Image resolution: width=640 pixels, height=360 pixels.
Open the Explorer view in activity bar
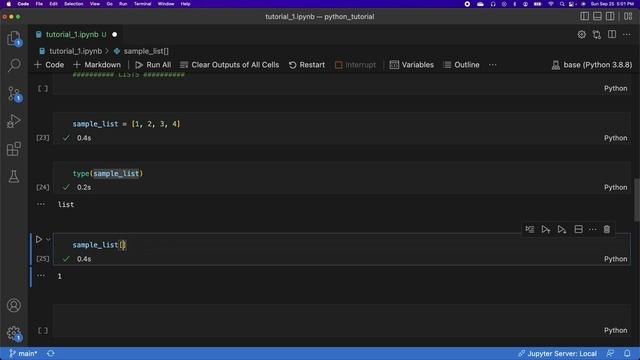(14, 38)
